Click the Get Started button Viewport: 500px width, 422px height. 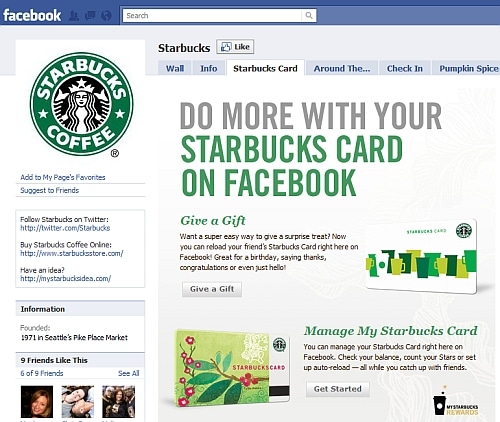(x=338, y=389)
